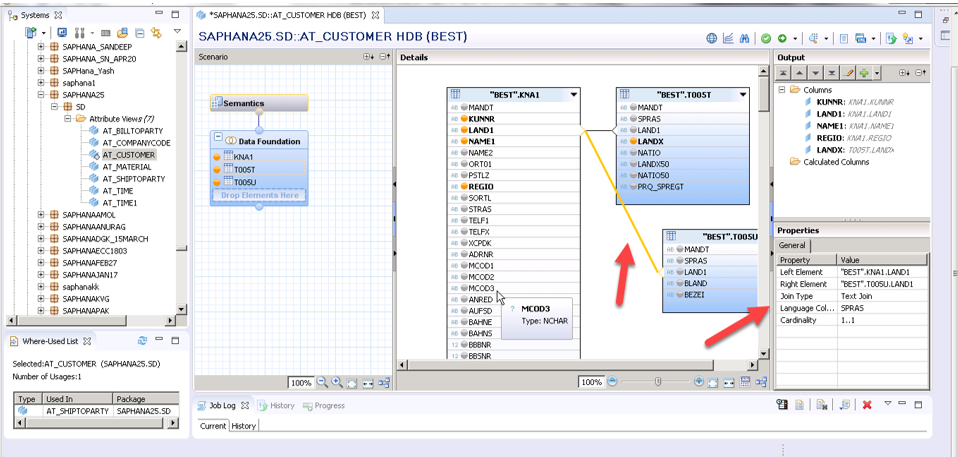Click the data preview magnifier icon
Viewport: 958px width, 457px height.
pos(813,38)
